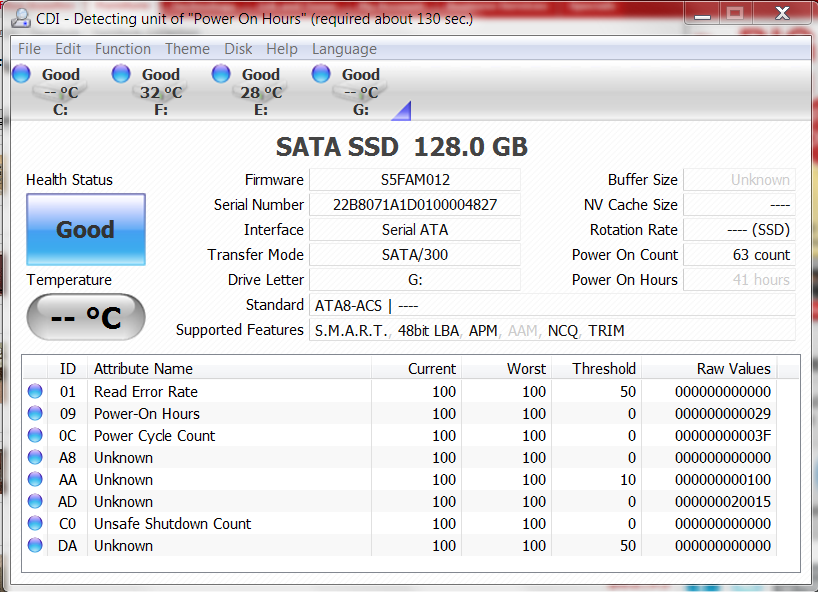Click status orb for Read Error Rate
Image resolution: width=818 pixels, height=592 pixels.
(x=36, y=392)
